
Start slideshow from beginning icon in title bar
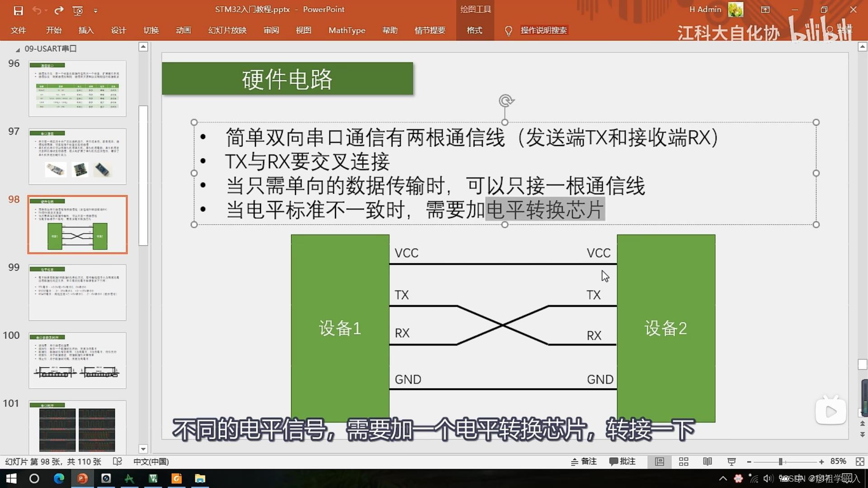pyautogui.click(x=78, y=10)
